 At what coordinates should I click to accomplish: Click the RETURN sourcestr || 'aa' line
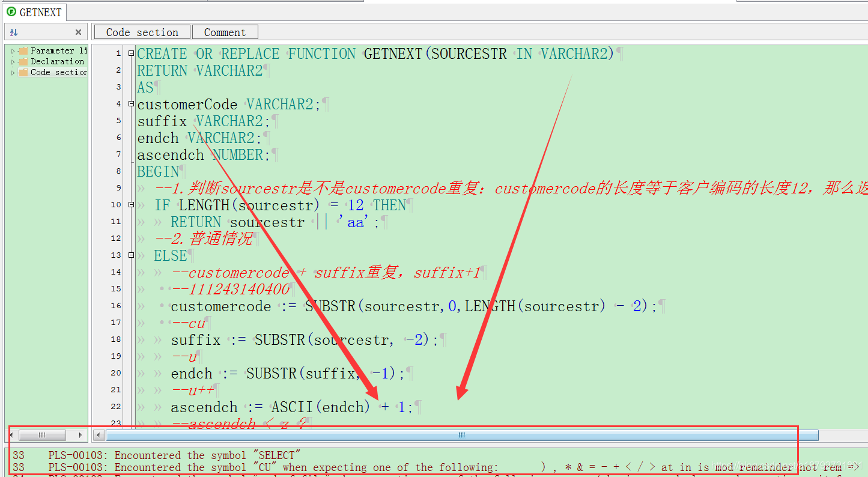(276, 222)
